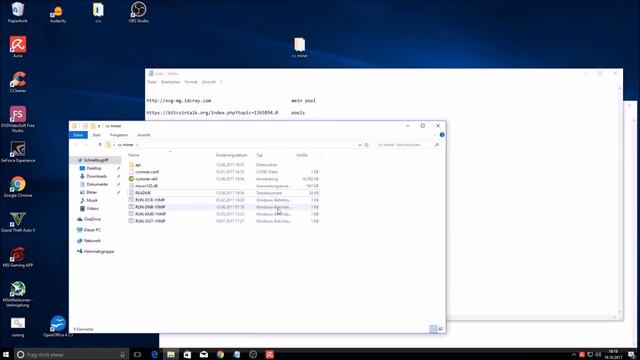The height and width of the screenshot is (360, 640).
Task: Switch Explorer to large icons view
Action: tap(440, 329)
